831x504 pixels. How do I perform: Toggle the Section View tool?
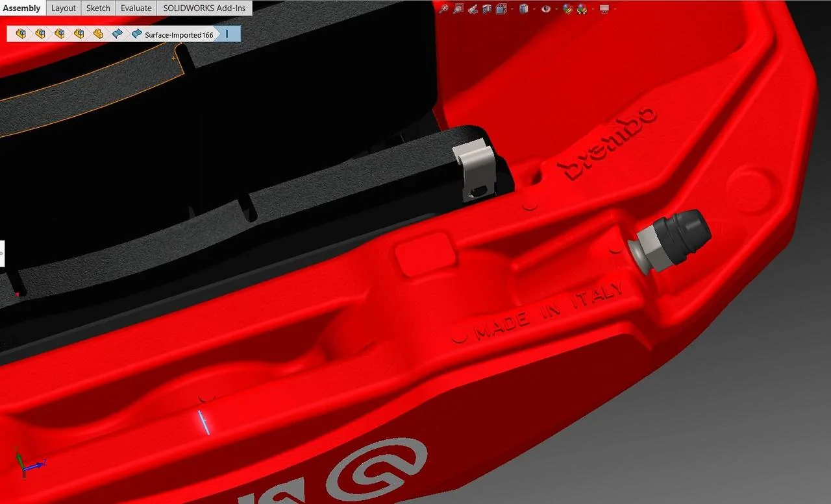[x=487, y=9]
